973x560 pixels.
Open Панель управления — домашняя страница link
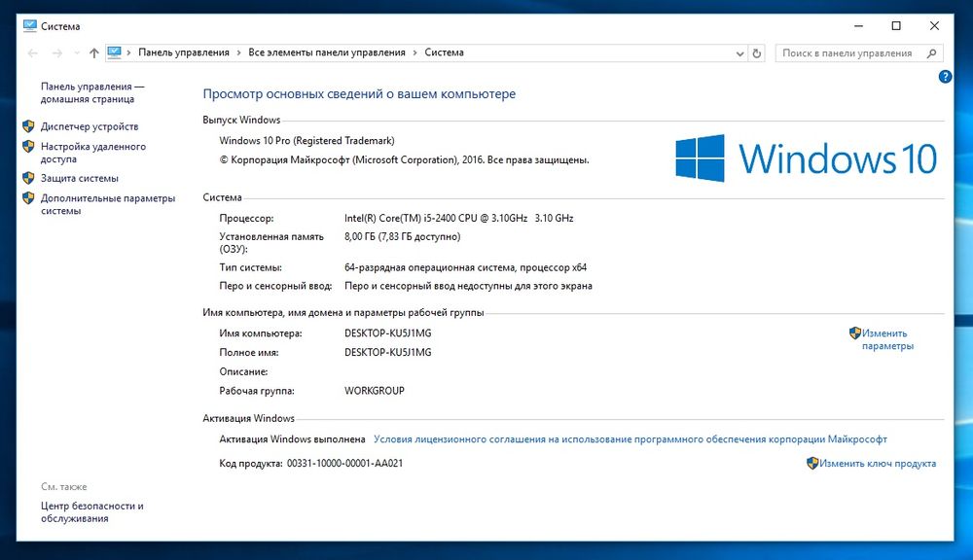[92, 92]
